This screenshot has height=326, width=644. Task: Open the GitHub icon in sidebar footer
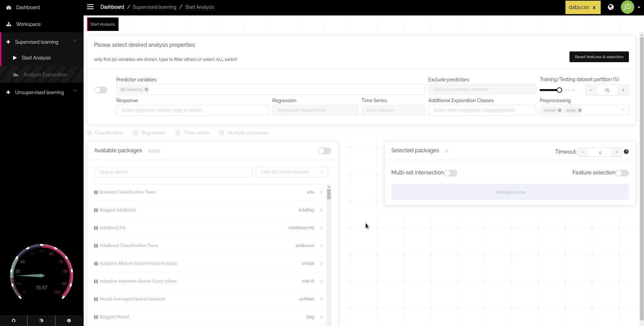click(x=13, y=321)
